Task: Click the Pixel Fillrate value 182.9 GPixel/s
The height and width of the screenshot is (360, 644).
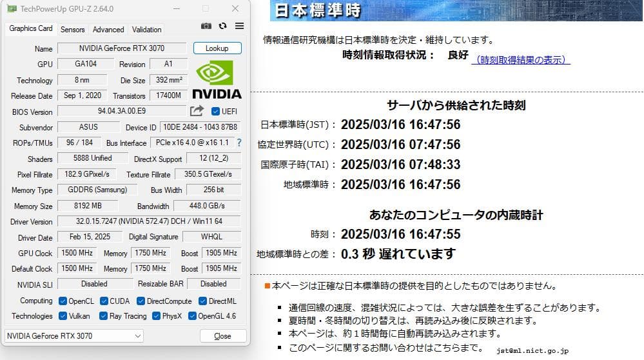Action: [x=87, y=174]
